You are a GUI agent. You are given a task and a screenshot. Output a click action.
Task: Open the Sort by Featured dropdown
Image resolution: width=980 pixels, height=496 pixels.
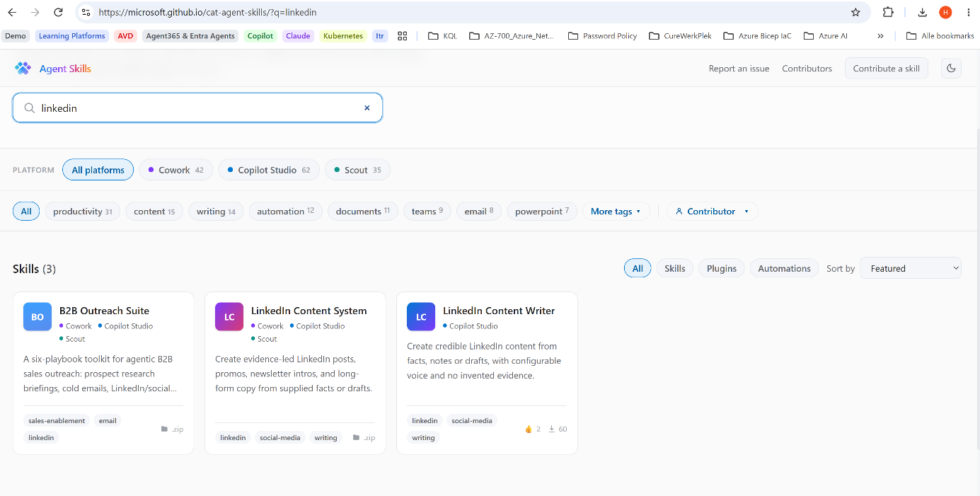click(x=911, y=268)
